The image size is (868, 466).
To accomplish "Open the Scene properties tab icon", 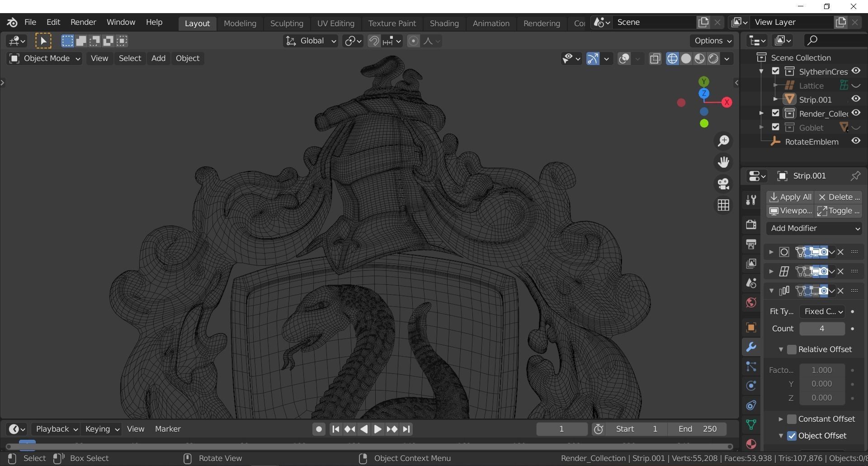I will (751, 283).
